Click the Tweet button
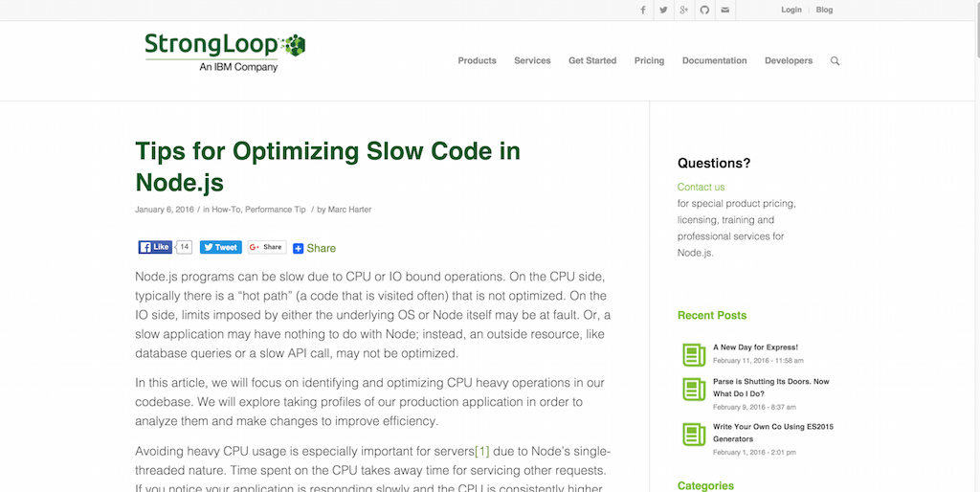The height and width of the screenshot is (492, 980). coord(221,247)
